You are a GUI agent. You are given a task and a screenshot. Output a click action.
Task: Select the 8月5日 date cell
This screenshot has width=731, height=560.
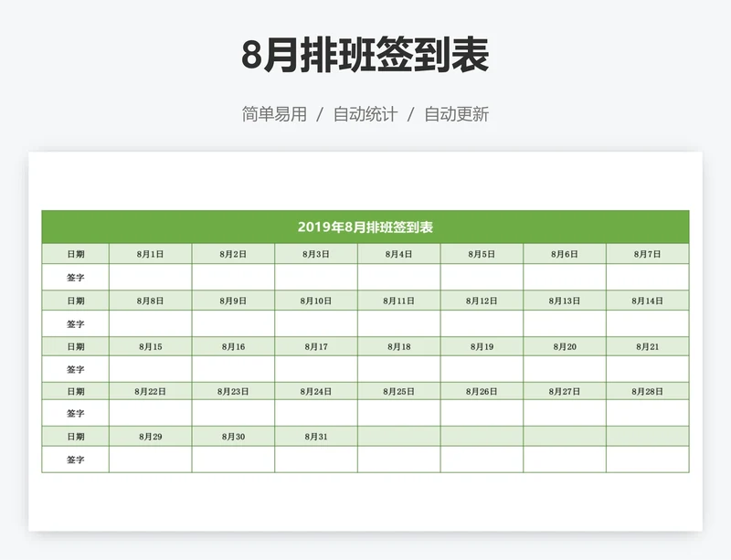[482, 254]
